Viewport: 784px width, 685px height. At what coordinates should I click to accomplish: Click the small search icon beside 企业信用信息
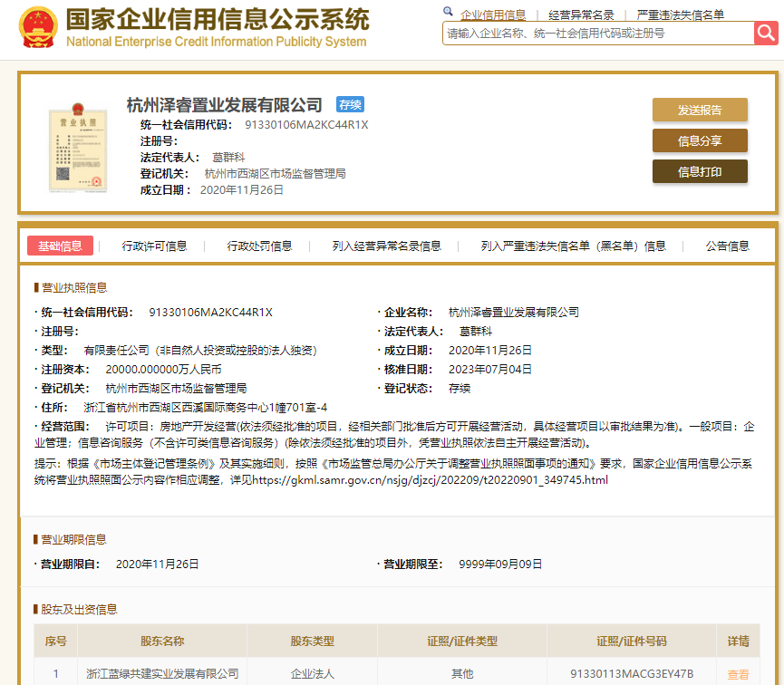click(x=448, y=12)
